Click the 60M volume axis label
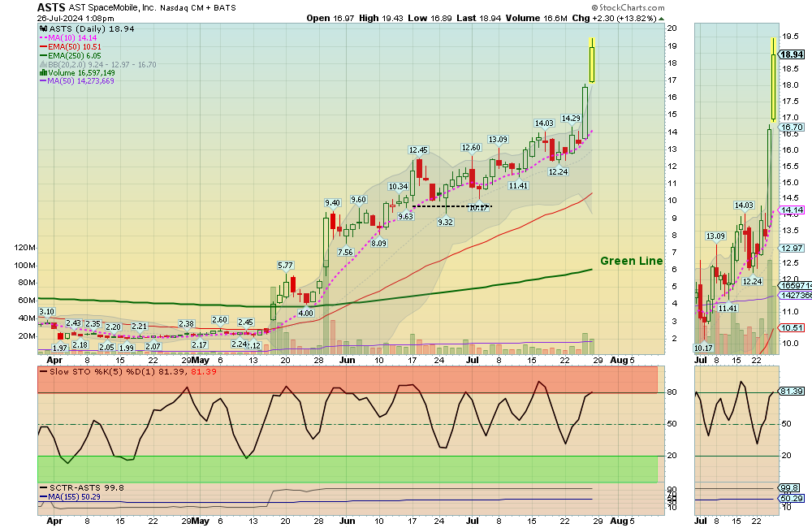Image resolution: width=812 pixels, height=528 pixels. click(27, 301)
